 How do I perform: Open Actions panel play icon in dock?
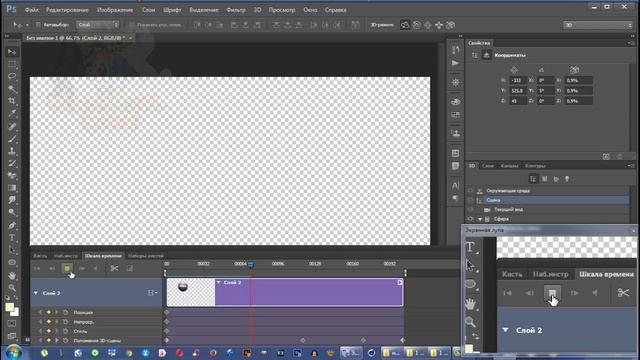click(x=456, y=63)
